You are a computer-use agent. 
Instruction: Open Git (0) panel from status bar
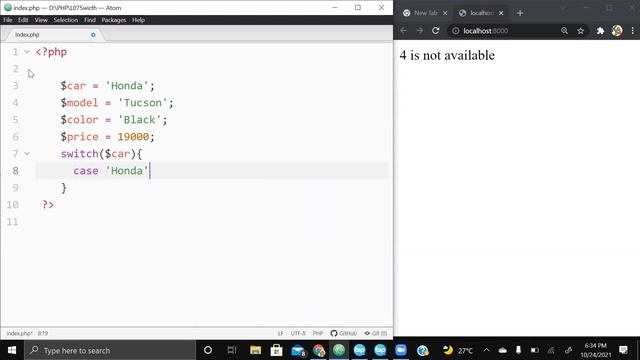(376, 333)
